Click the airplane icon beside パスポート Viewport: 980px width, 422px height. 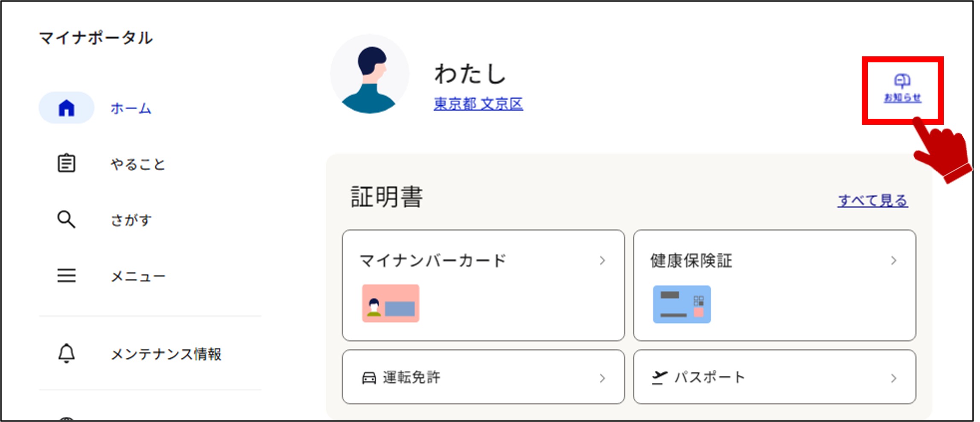(659, 378)
